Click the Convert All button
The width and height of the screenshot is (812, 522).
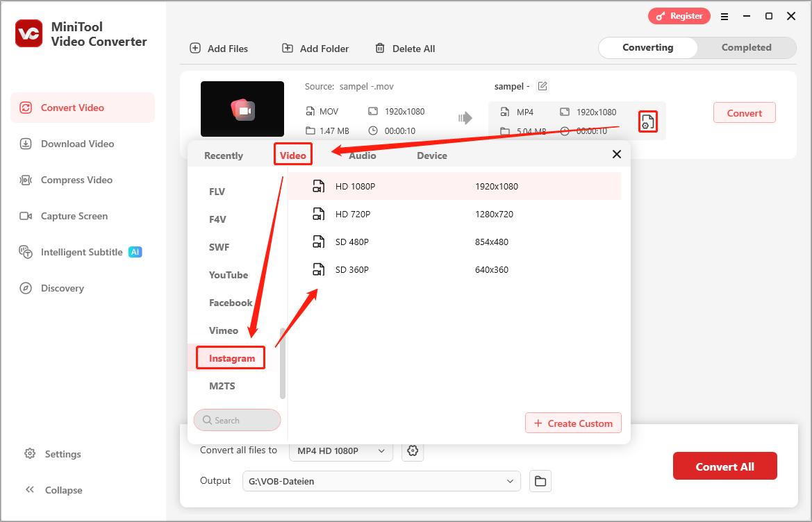(724, 466)
